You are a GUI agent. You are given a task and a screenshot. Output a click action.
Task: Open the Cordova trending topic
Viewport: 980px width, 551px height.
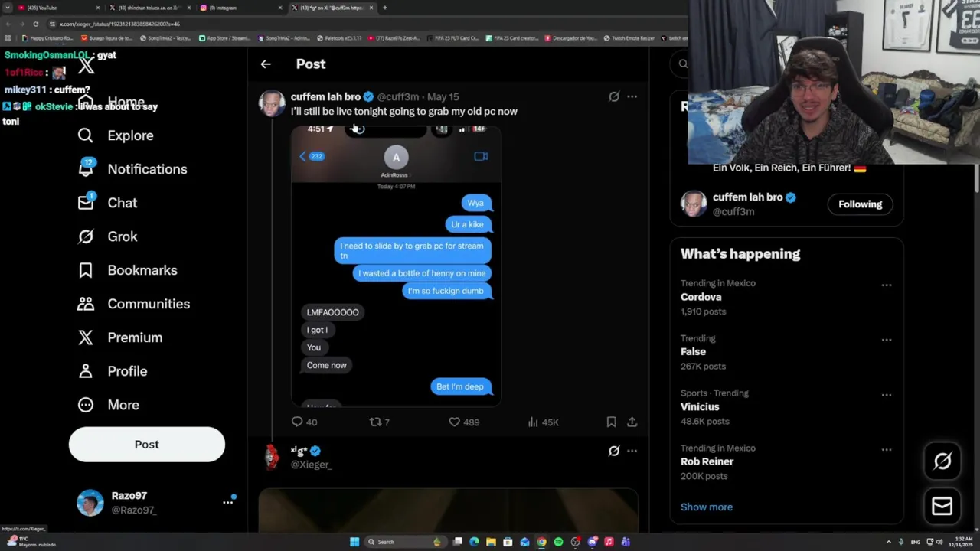point(701,297)
